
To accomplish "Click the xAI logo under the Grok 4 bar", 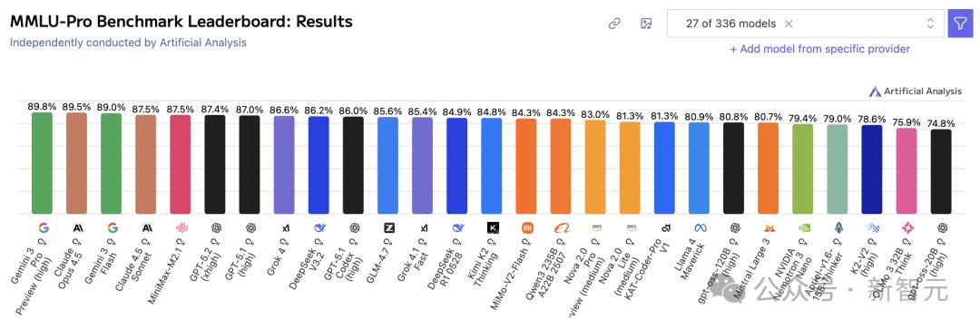I will coord(285,227).
